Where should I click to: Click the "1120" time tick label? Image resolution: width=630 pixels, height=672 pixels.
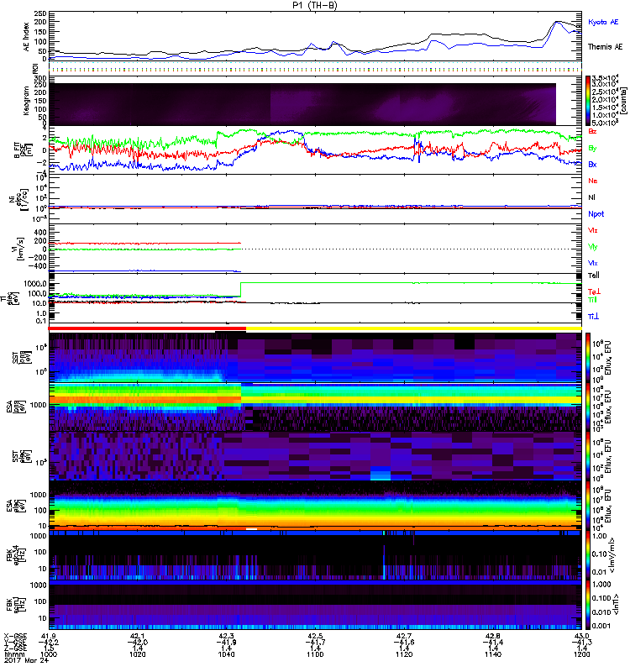click(x=404, y=654)
